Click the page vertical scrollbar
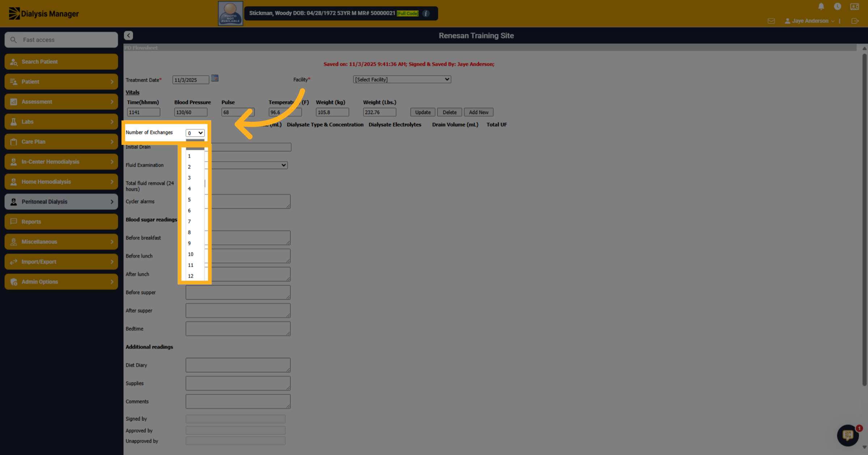Screen dimensions: 868x455 864,219
